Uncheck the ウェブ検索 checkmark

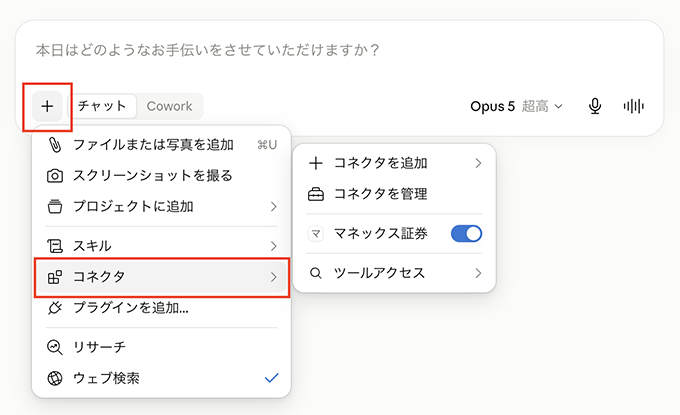click(x=271, y=378)
